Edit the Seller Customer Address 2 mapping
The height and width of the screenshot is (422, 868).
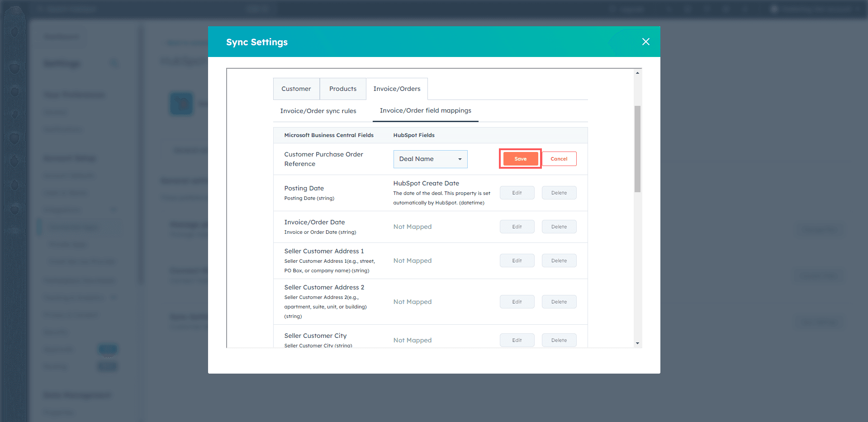click(x=517, y=302)
